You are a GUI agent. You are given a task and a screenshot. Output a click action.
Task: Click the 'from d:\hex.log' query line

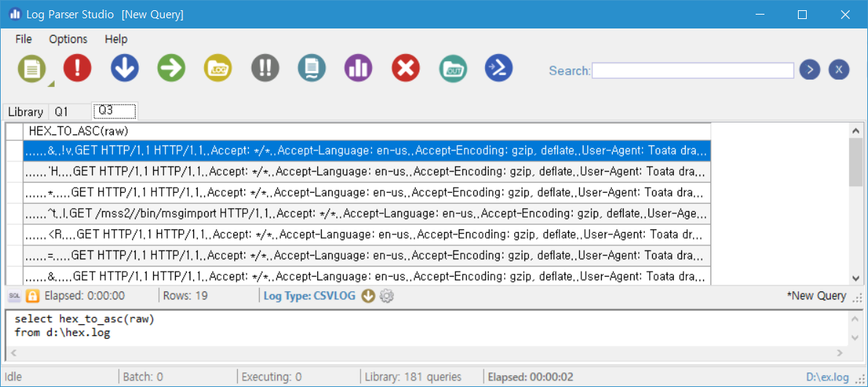(x=62, y=333)
